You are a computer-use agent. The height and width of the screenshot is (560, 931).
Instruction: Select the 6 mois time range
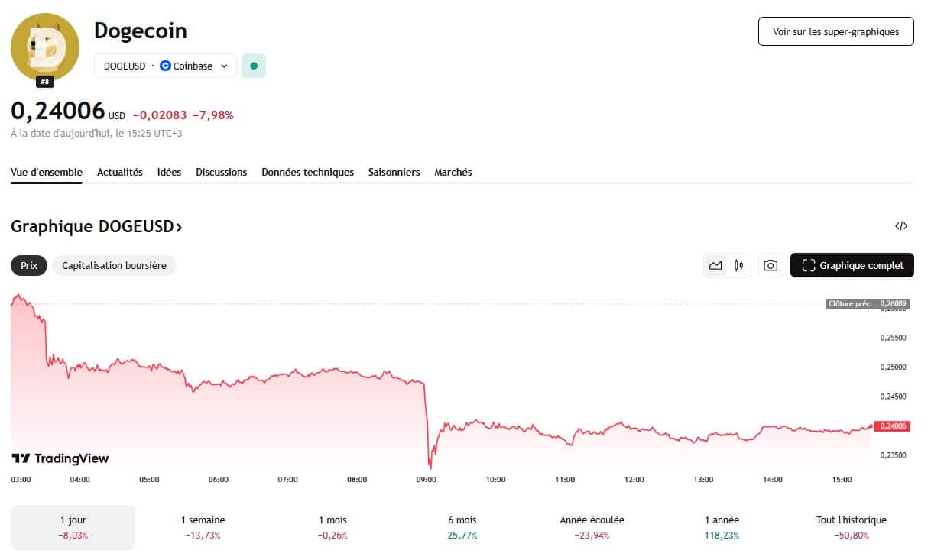click(462, 527)
